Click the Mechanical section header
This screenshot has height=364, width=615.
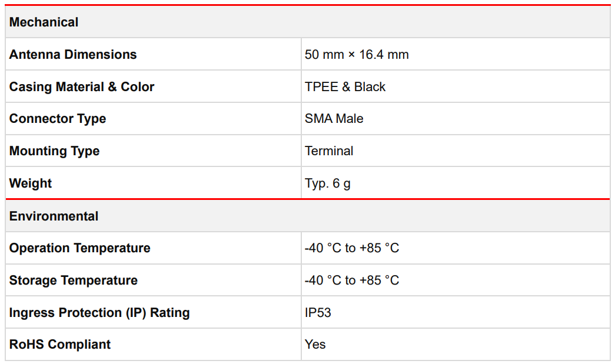(44, 22)
